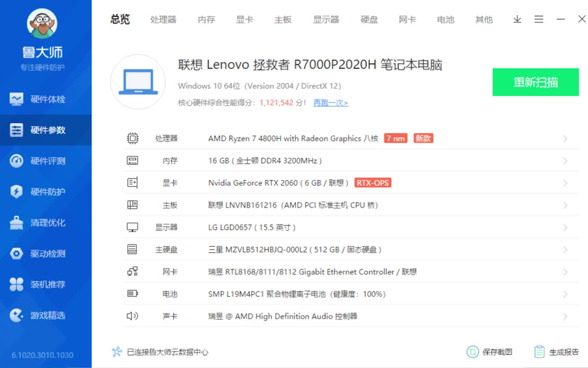The width and height of the screenshot is (588, 368).
Task: Expand the 主板 row chevron
Action: click(565, 205)
